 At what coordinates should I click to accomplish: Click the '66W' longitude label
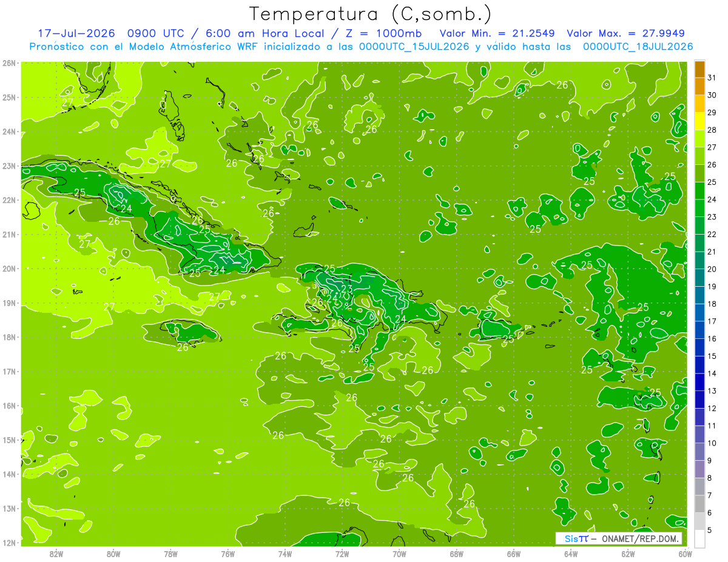[513, 554]
